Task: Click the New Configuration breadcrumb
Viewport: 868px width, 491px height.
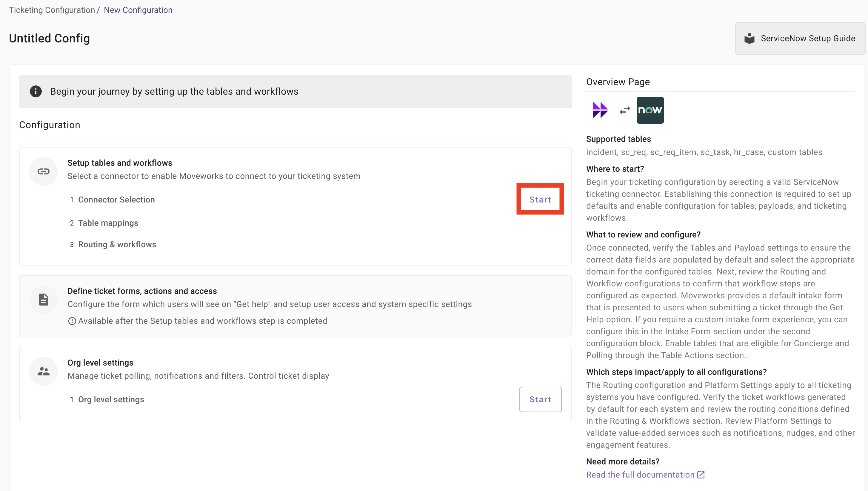Action: pyautogui.click(x=138, y=10)
